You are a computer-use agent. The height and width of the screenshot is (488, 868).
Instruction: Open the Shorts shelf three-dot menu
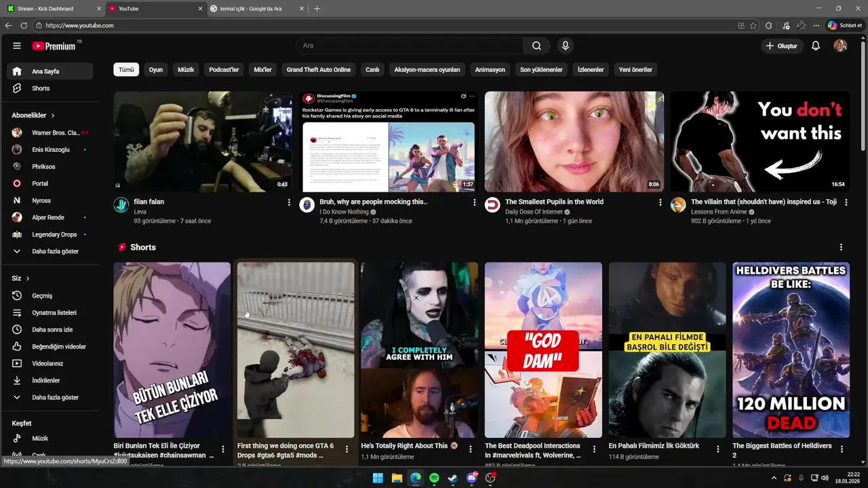click(x=841, y=247)
